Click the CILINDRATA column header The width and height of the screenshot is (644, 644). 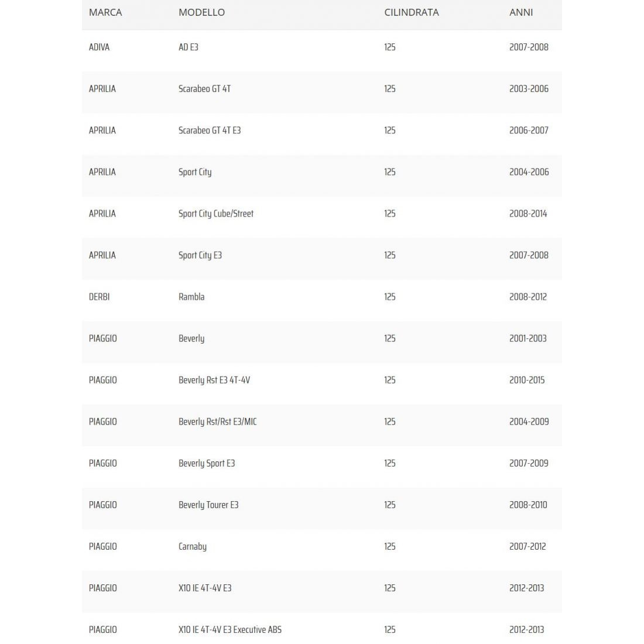coord(411,12)
